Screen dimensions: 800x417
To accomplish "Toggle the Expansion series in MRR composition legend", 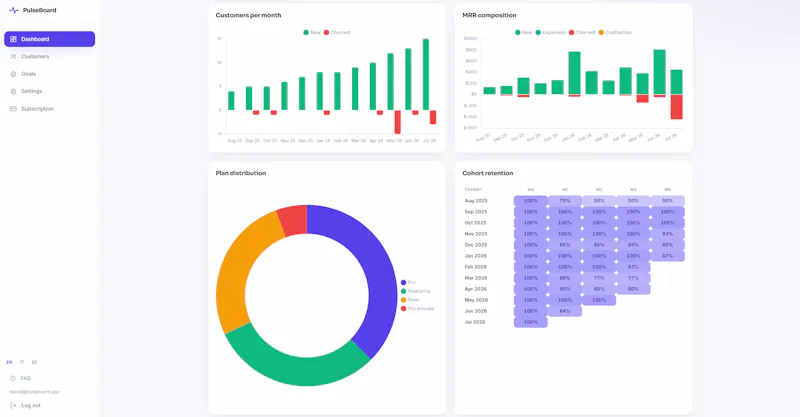I will tap(551, 32).
